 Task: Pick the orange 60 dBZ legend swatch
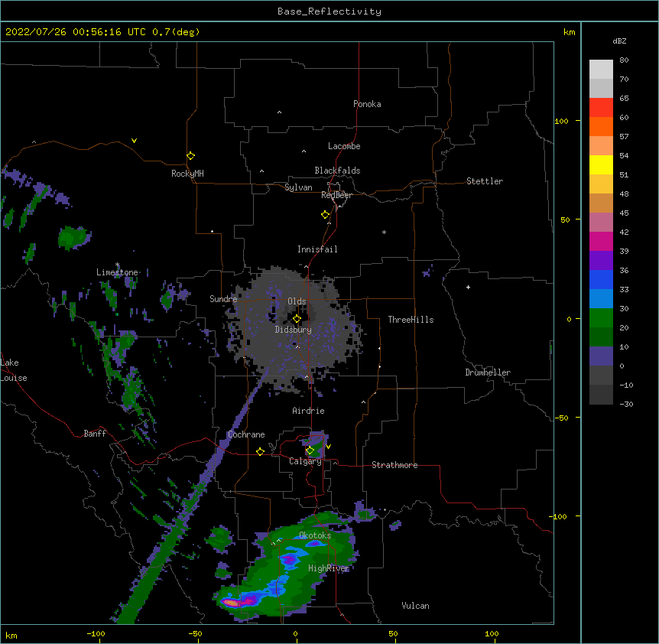601,126
